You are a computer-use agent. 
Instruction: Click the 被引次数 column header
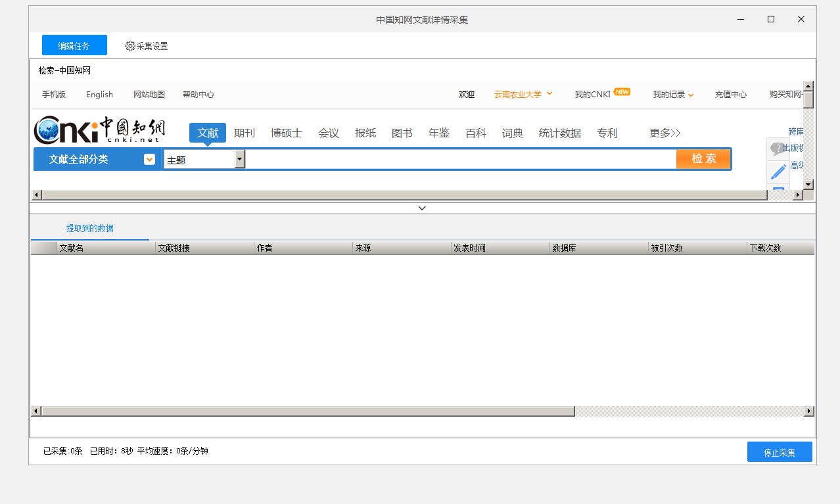coord(697,248)
